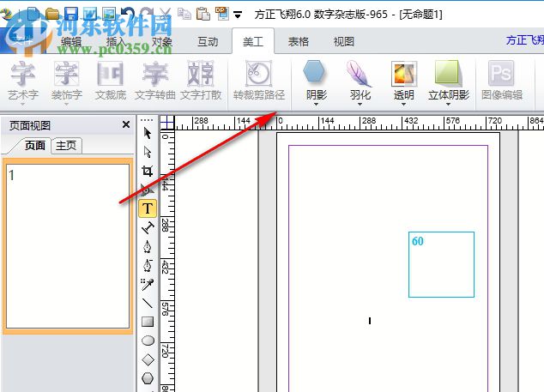This screenshot has height=392, width=544.
Task: Click the 文裁底 icon in the ribbon
Action: coord(110,73)
